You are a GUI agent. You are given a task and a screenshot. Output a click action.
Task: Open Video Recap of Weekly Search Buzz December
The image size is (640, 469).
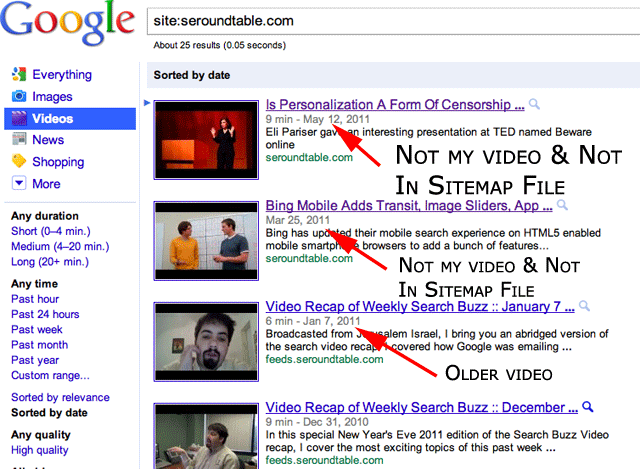pyautogui.click(x=422, y=407)
